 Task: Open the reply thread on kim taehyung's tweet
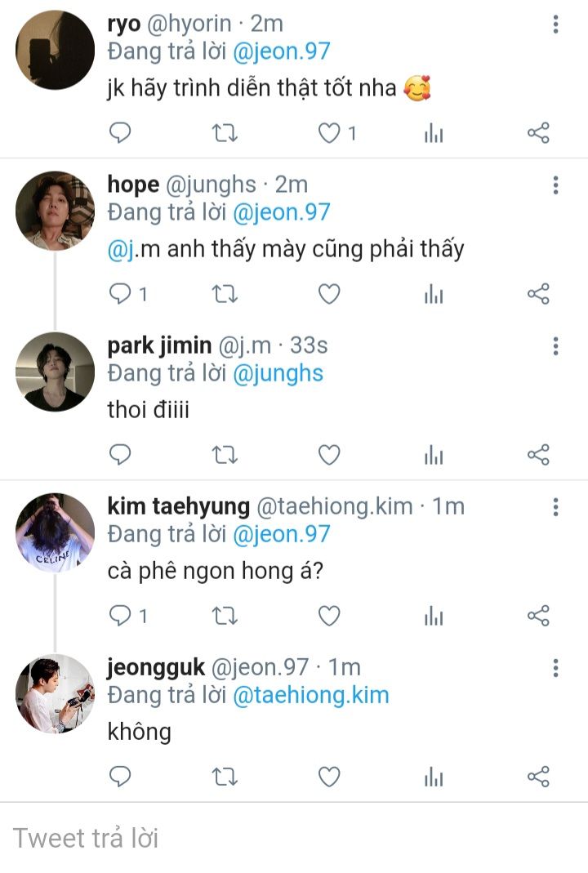pos(120,616)
